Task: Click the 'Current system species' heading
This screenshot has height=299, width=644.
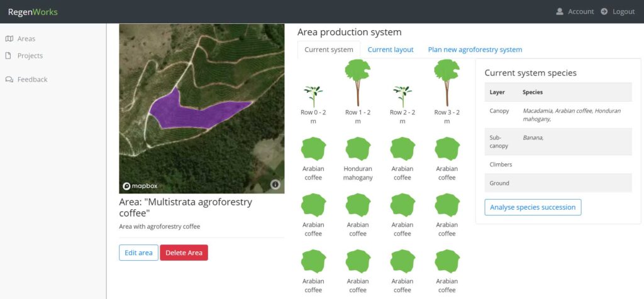Action: [530, 73]
